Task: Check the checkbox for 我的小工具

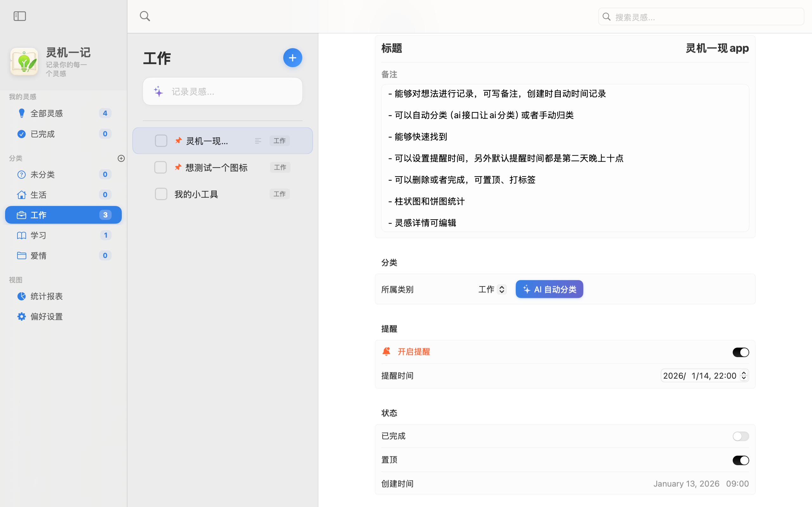Action: (x=161, y=194)
